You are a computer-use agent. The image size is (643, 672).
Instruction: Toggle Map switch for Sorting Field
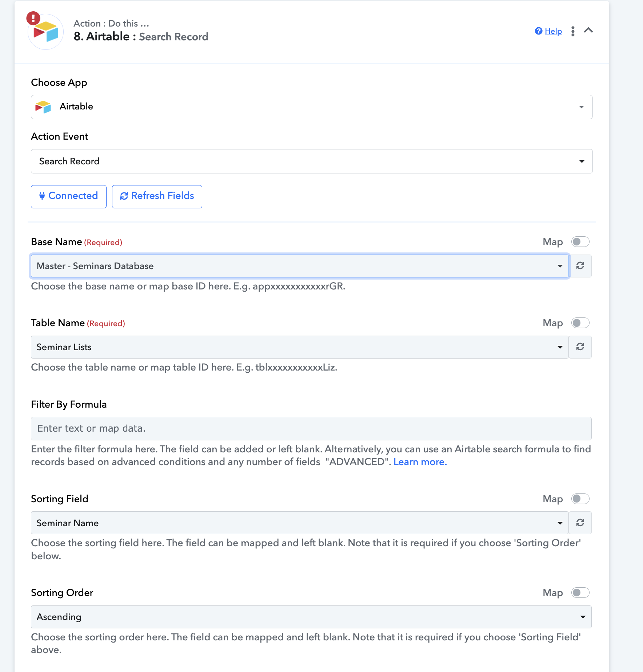(580, 499)
